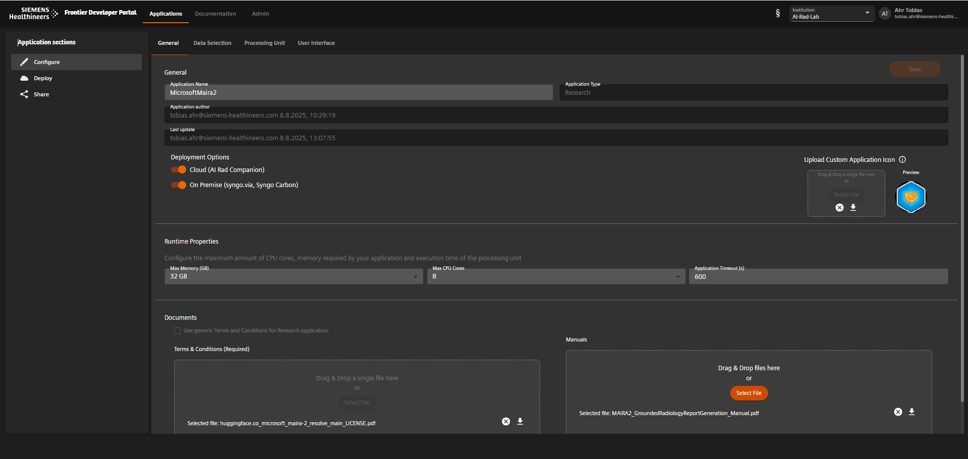Remove the custom application icon file
The width and height of the screenshot is (968, 459).
839,207
